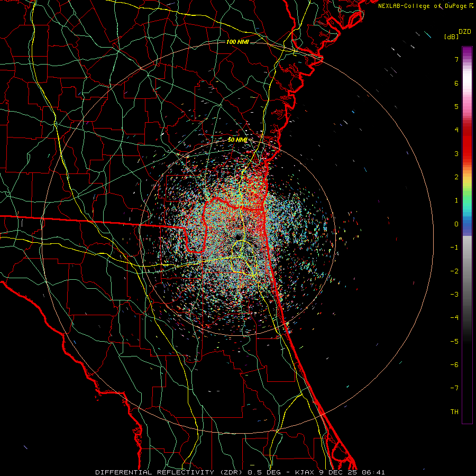The height and width of the screenshot is (476, 476).
Task: Click the -6 value on the color scale
Action: pos(454,365)
